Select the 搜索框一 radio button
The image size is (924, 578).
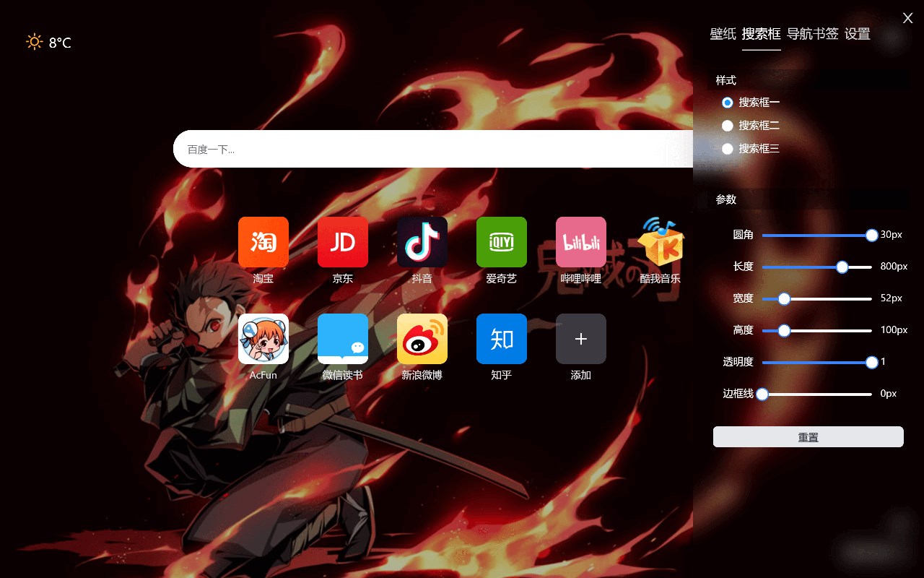pos(728,103)
